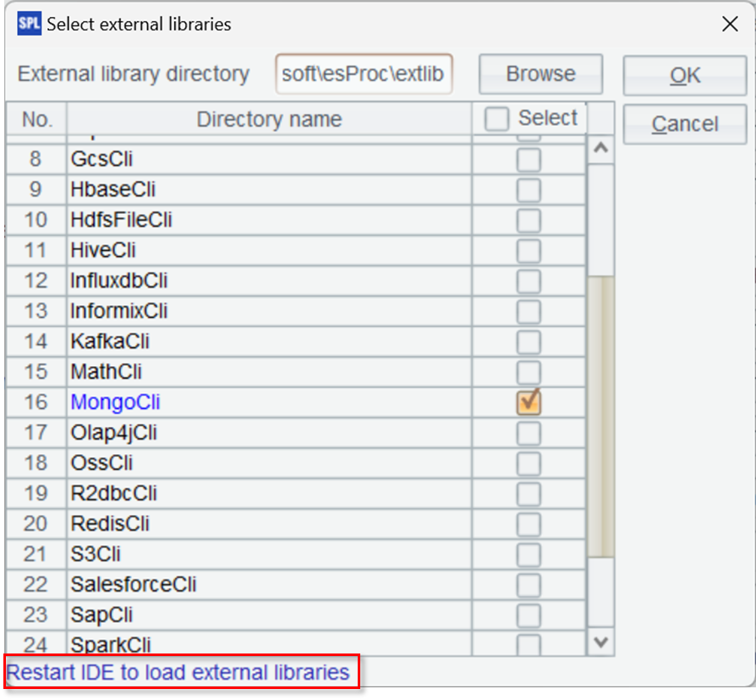
Task: Click row number 8 cell
Action: 36,160
